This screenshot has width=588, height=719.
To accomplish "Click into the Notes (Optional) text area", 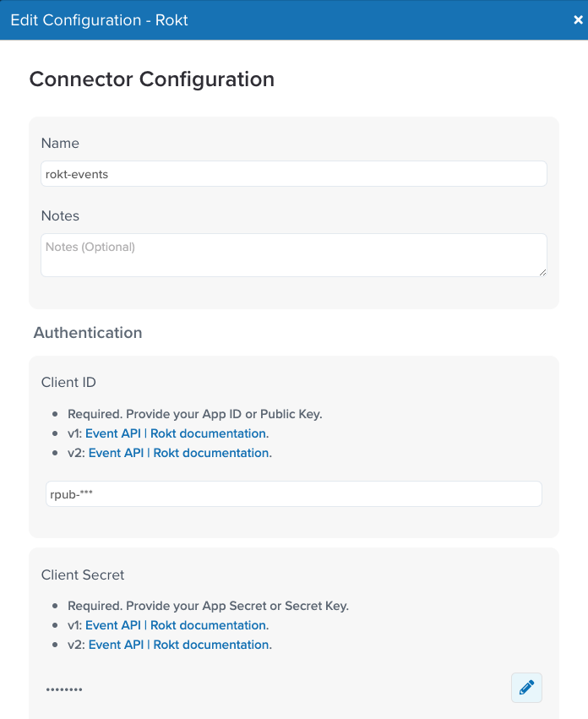I will [293, 255].
